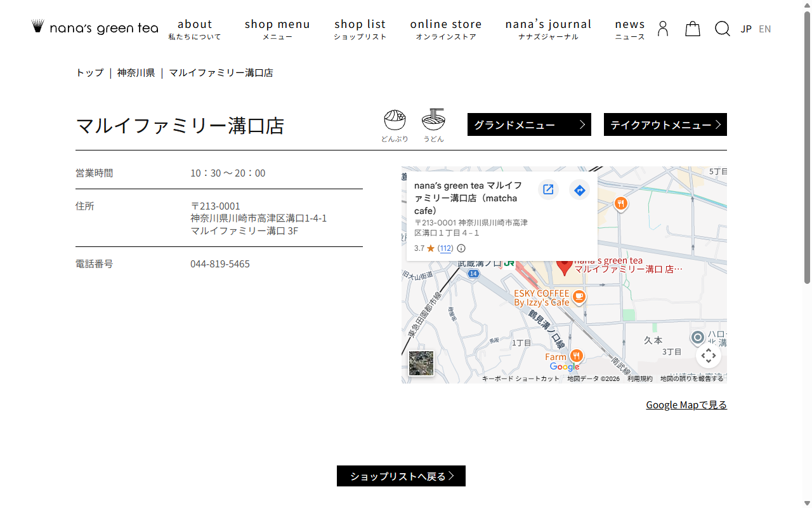
Task: Click the red map pin marker
Action: click(564, 267)
